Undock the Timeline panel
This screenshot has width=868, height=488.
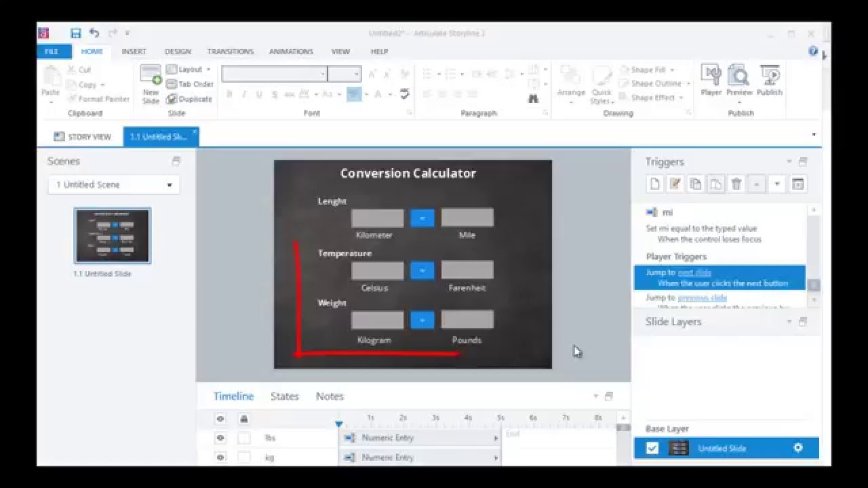(x=609, y=396)
